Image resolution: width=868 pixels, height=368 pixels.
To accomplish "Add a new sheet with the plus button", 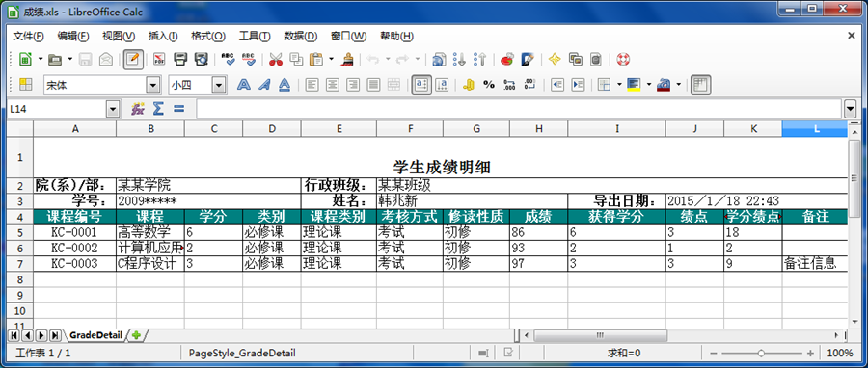I will click(x=136, y=335).
